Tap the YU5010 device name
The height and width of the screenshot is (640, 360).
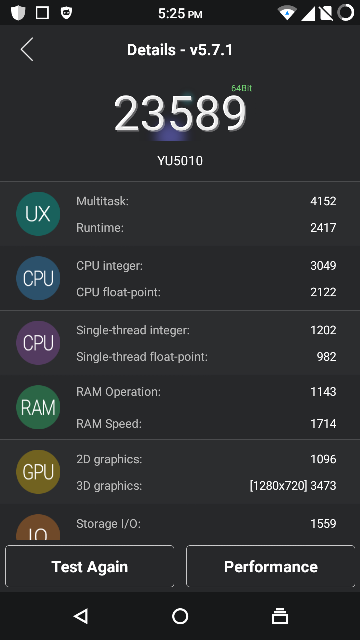(x=180, y=161)
